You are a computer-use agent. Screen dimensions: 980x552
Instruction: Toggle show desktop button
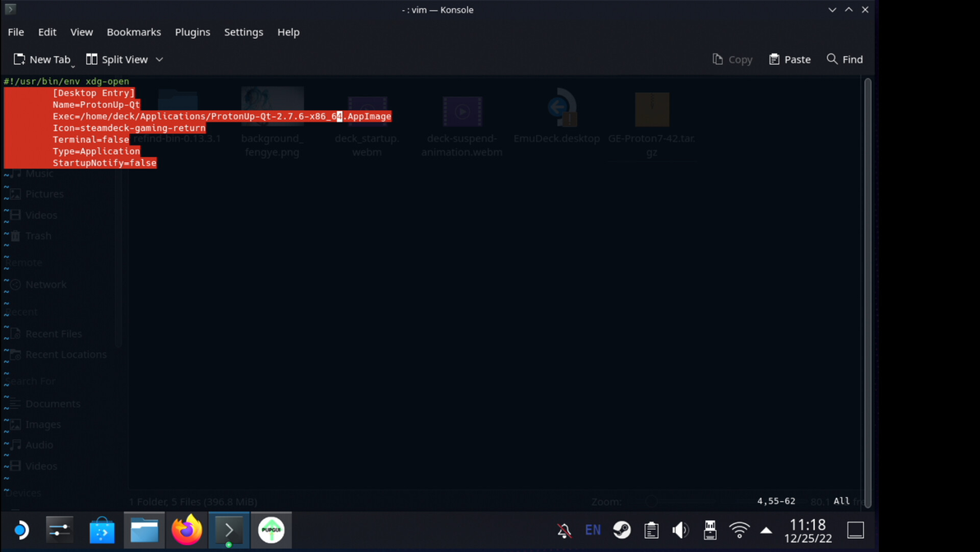pyautogui.click(x=856, y=530)
